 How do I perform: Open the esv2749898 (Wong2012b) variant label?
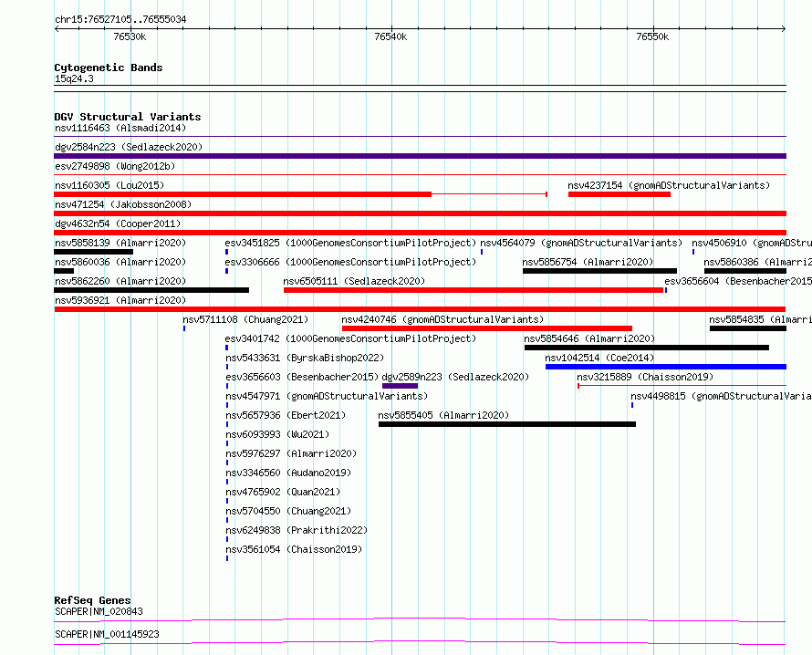pos(115,166)
